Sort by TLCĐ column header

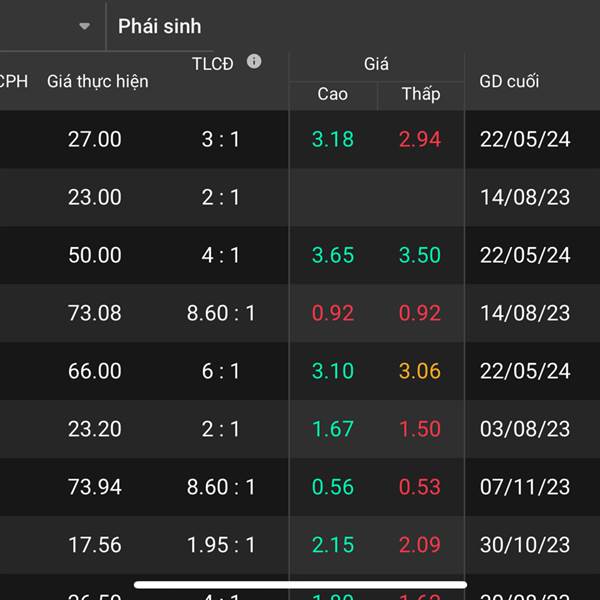click(x=213, y=64)
